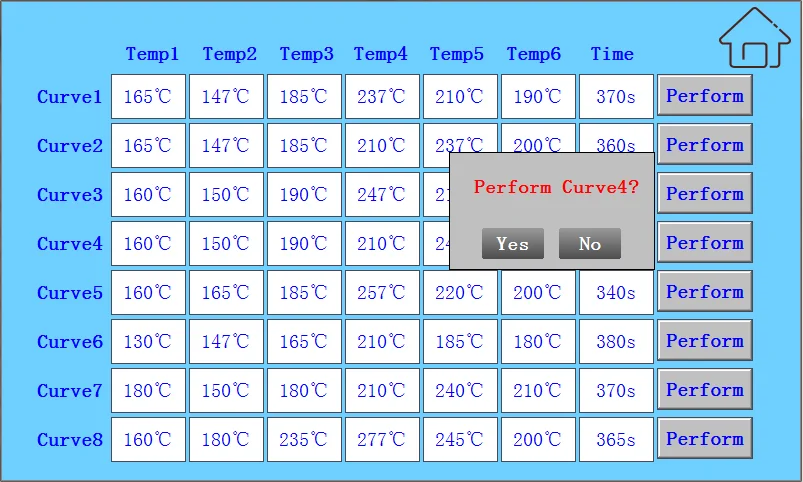This screenshot has width=803, height=482.
Task: Edit Curve1 Temp3 value 185℃
Action: (x=304, y=96)
